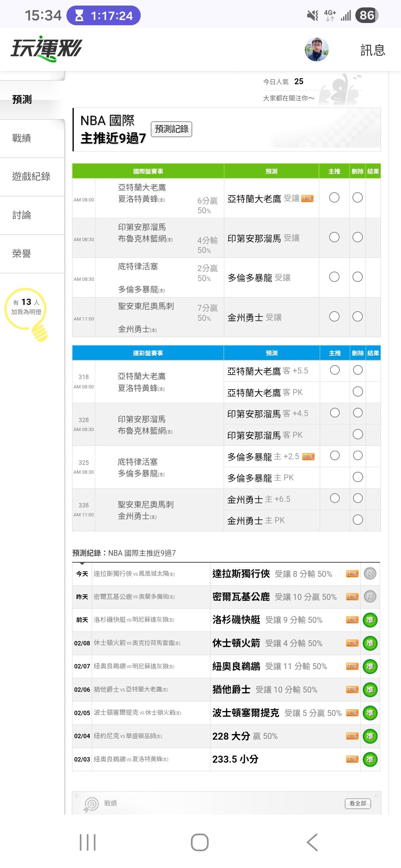Image resolution: width=401 pixels, height=868 pixels.
Task: Open the 戰績 sidebar tab
Action: (x=22, y=138)
